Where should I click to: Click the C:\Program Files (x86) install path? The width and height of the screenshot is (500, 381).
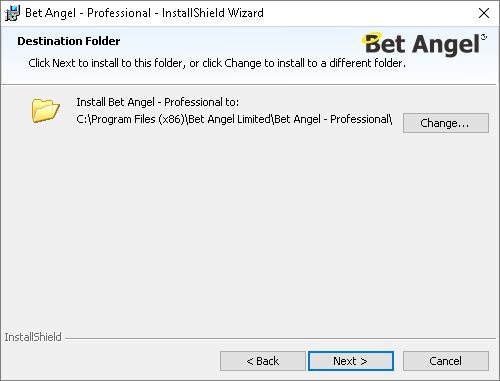234,119
